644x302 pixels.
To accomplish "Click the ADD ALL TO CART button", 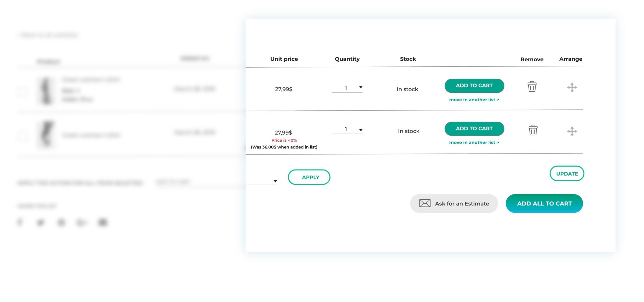I will pos(544,203).
